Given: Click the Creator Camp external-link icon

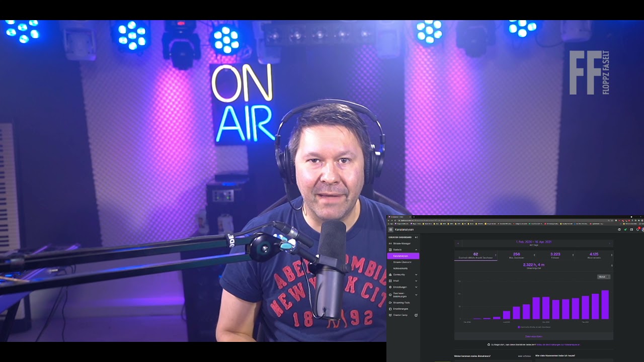Looking at the screenshot, I should point(416,315).
